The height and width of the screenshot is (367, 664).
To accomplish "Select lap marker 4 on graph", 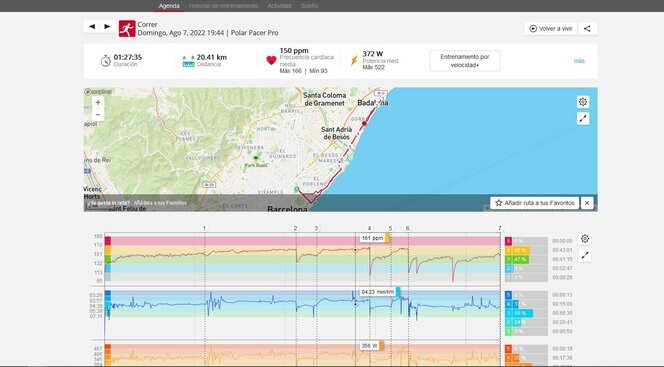I will pyautogui.click(x=369, y=228).
